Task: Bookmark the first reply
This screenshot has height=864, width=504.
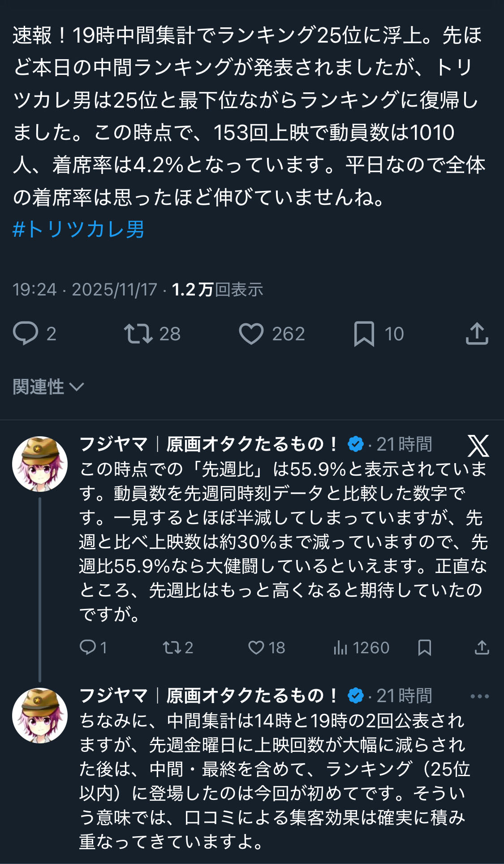Action: coord(424,647)
